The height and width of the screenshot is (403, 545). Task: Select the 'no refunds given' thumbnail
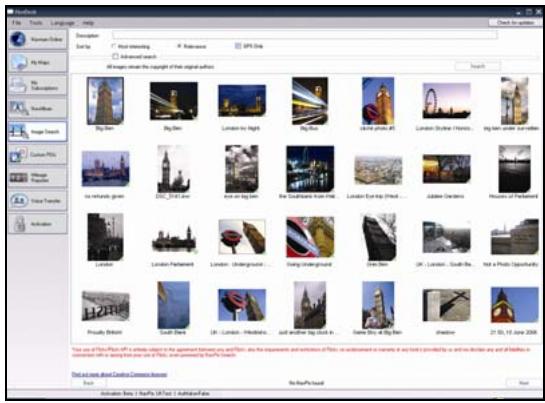click(x=105, y=169)
